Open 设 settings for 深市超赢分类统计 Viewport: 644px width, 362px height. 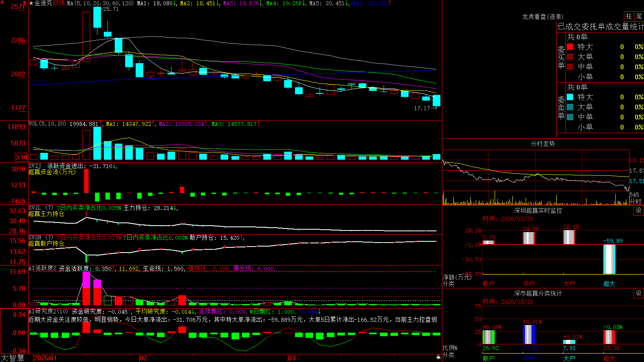coord(639,293)
